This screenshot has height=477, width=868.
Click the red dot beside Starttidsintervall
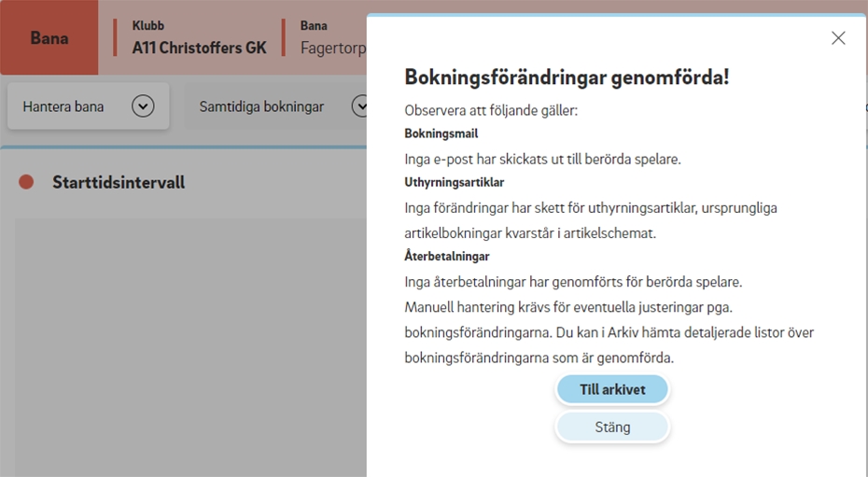(26, 182)
